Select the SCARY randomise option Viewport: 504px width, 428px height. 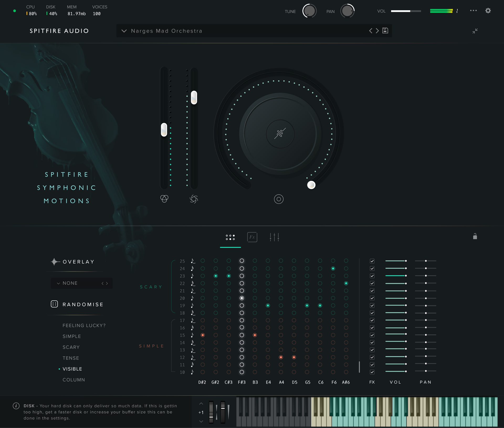71,347
